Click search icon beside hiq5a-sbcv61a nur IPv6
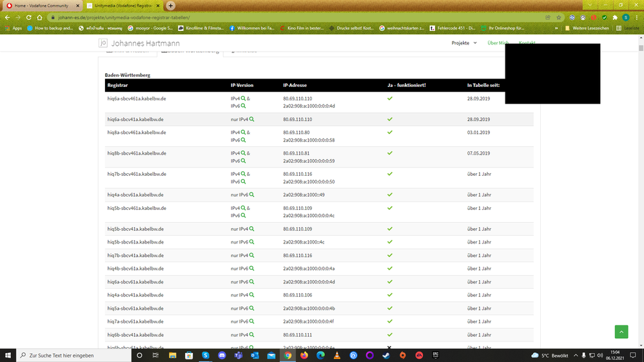This screenshot has height=362, width=644. coord(251,309)
